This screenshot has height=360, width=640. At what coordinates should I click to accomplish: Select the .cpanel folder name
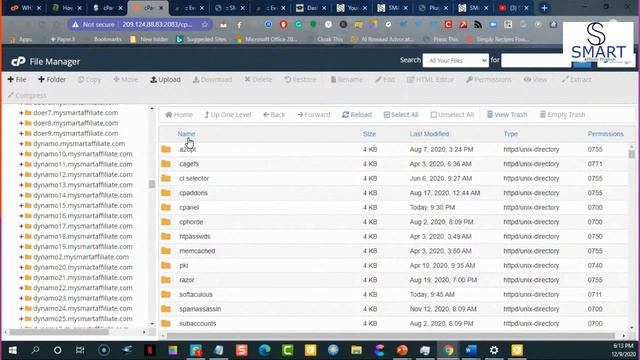(x=189, y=207)
